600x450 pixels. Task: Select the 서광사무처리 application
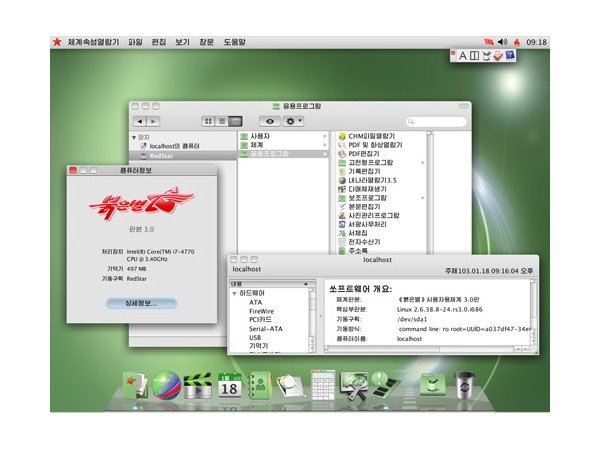point(367,224)
